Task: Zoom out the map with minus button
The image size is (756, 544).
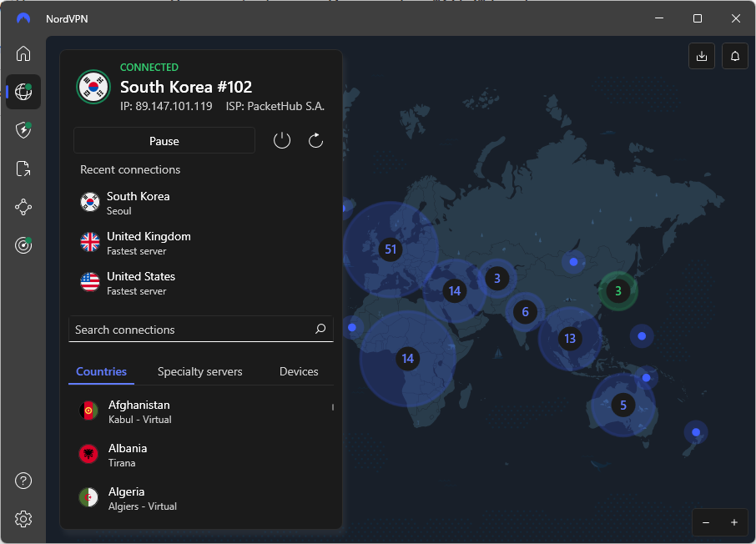Action: coord(706,522)
